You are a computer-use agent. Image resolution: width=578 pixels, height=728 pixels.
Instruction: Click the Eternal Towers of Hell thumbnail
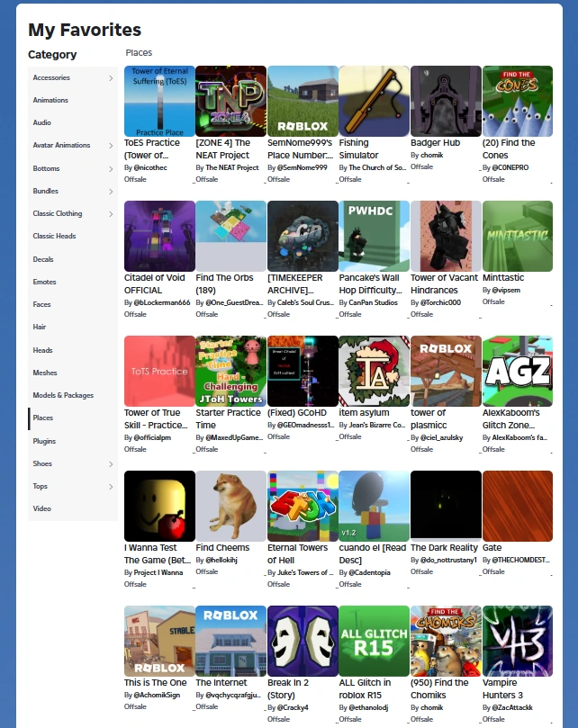(x=303, y=506)
